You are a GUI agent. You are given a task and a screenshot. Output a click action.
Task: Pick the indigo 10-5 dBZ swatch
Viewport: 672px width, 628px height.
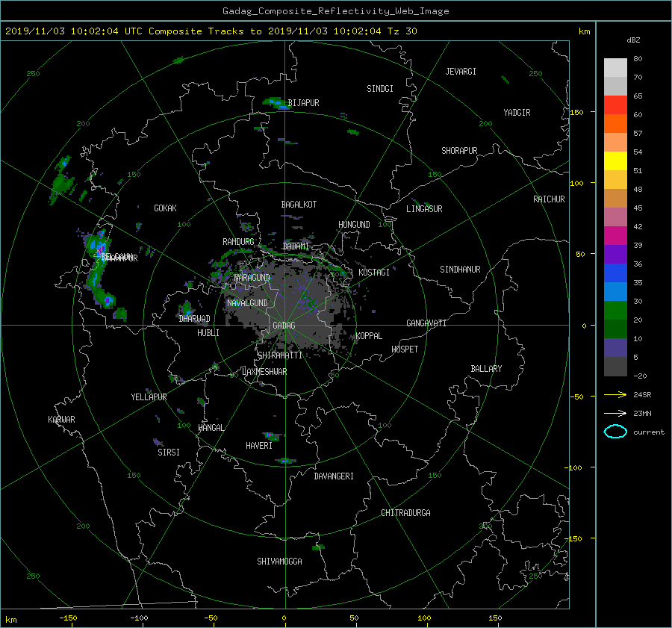[615, 347]
